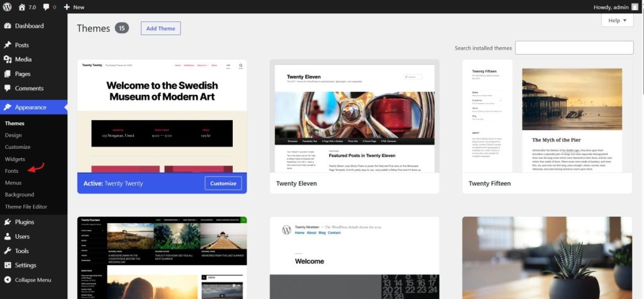Open site home icon labeled 7.0
Screen dimensions: 644x299
click(x=27, y=7)
